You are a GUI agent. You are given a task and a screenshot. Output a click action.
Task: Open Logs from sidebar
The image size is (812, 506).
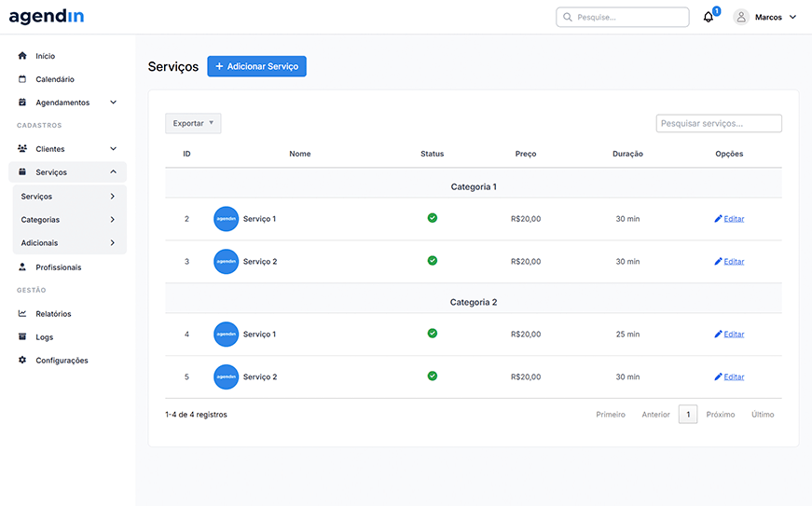coord(45,337)
